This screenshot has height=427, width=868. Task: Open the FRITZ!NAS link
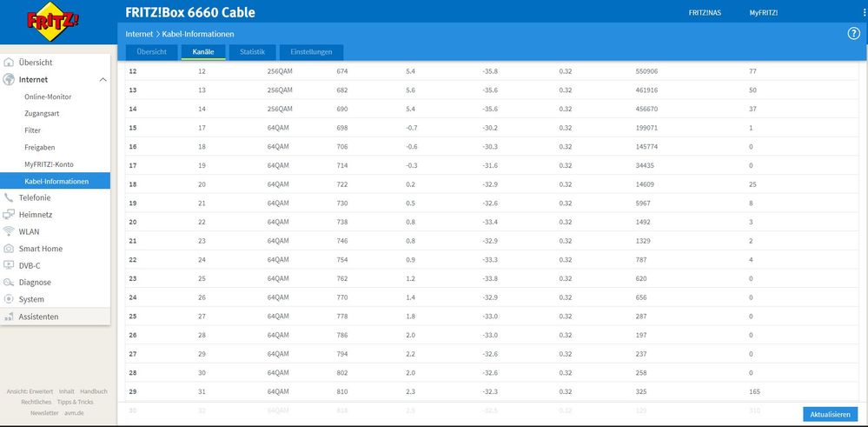click(705, 13)
